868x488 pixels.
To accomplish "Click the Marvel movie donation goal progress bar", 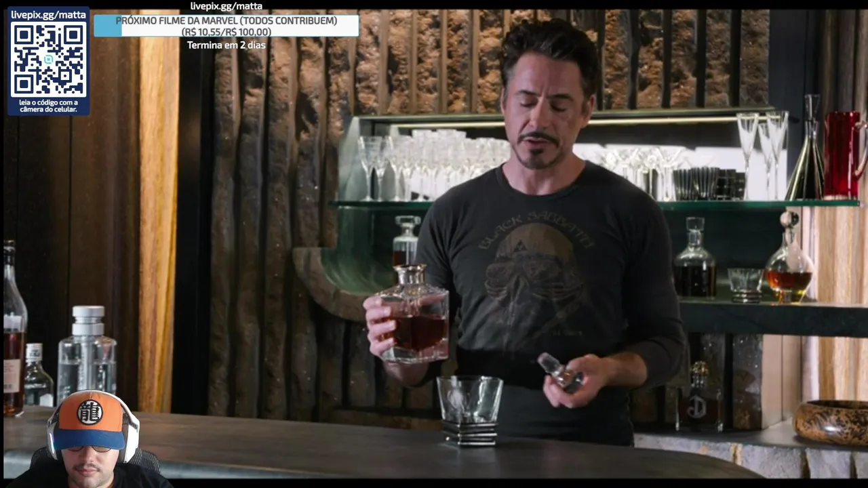I will [226, 26].
